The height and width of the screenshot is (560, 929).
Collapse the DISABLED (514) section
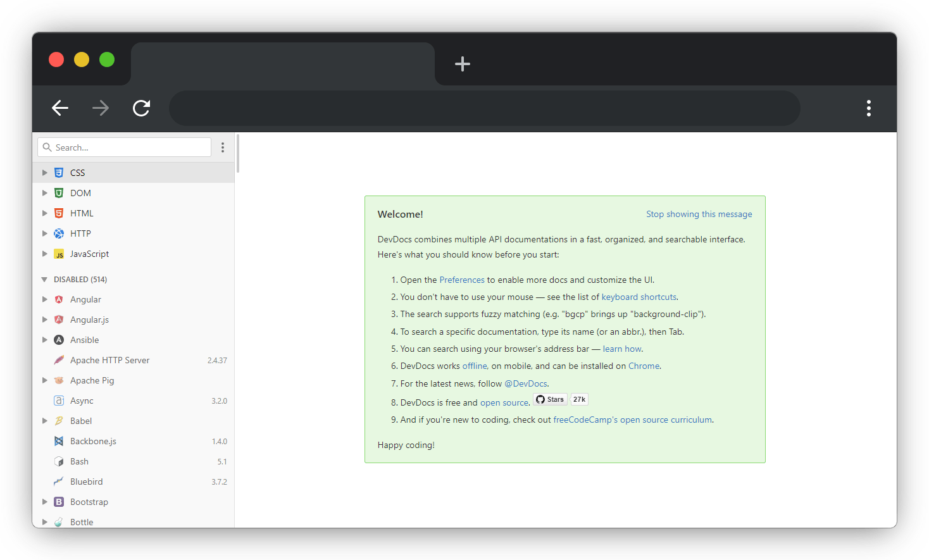pos(44,279)
